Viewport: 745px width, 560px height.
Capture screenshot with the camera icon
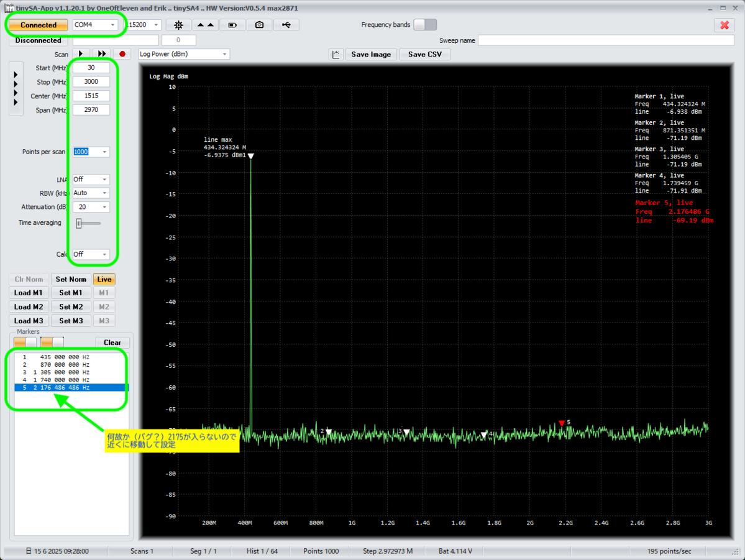(259, 25)
